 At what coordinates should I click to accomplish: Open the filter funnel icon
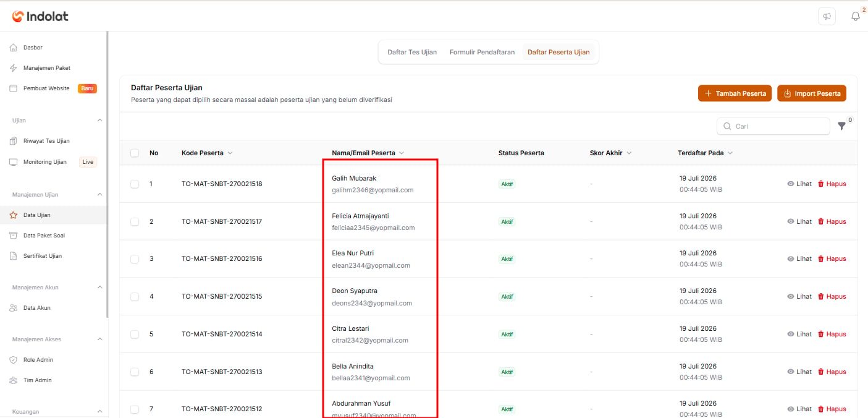click(x=841, y=126)
